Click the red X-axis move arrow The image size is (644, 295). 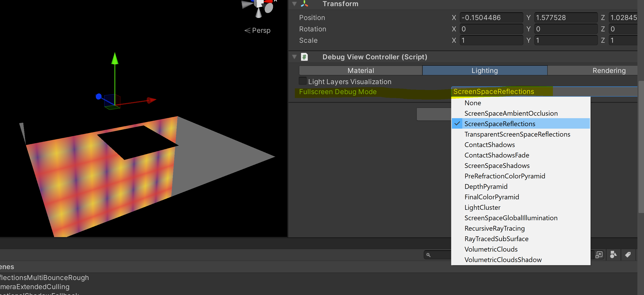click(151, 100)
